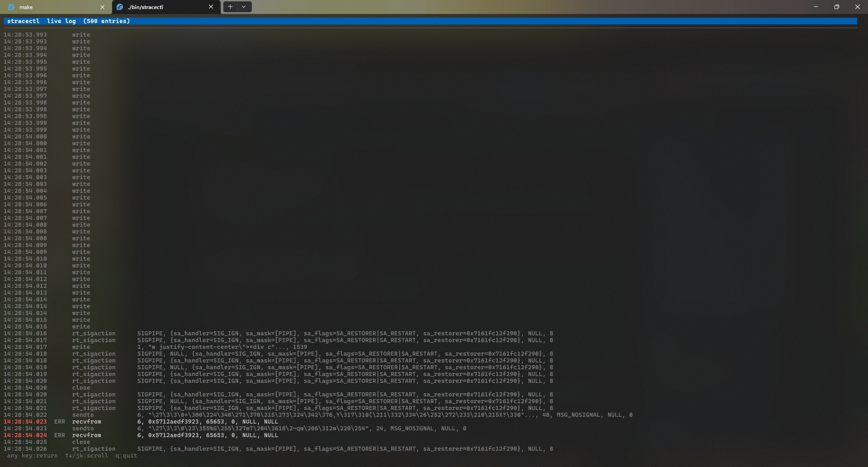The height and width of the screenshot is (467, 868).
Task: Open the new tab dropdown chevron
Action: click(x=244, y=7)
